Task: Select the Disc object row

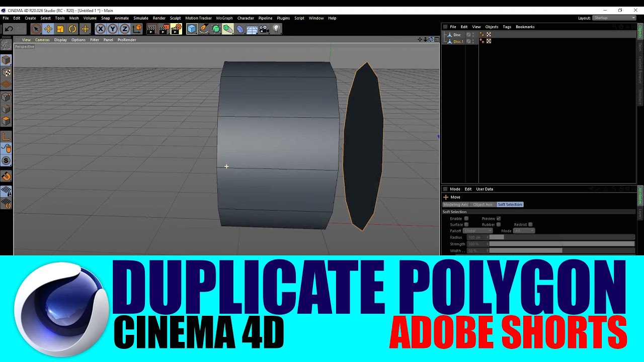Action: pyautogui.click(x=457, y=35)
